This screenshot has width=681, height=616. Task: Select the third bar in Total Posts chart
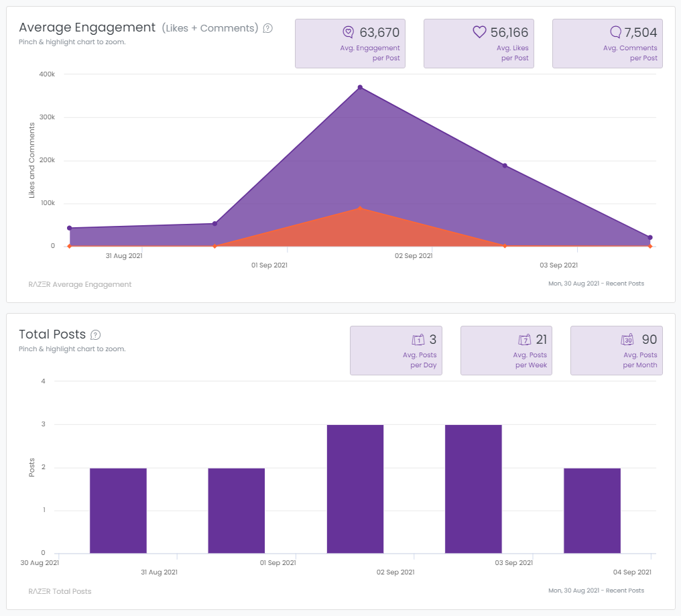355,489
